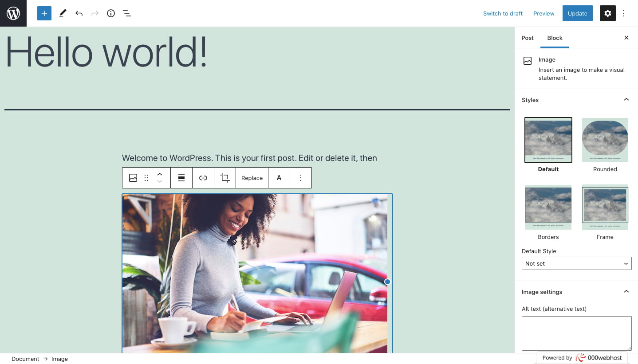The height and width of the screenshot is (364, 638).
Task: Open the block inserter
Action: [x=44, y=13]
